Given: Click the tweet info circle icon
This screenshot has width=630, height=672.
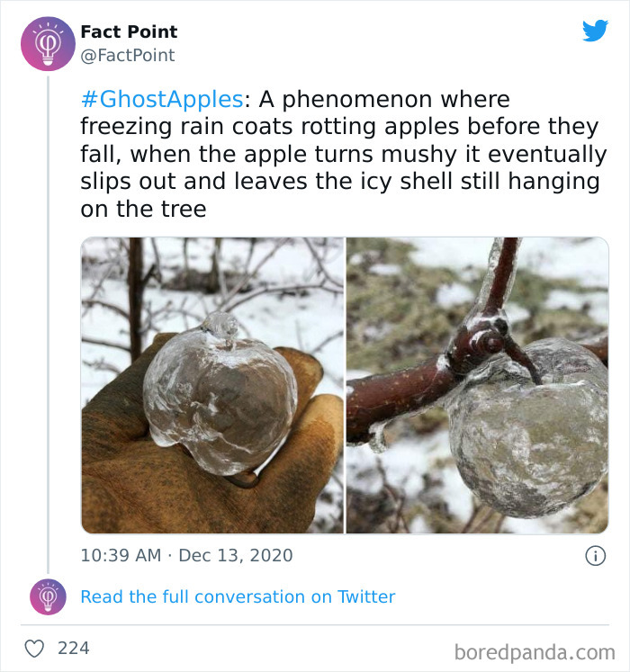Looking at the screenshot, I should click(x=595, y=556).
